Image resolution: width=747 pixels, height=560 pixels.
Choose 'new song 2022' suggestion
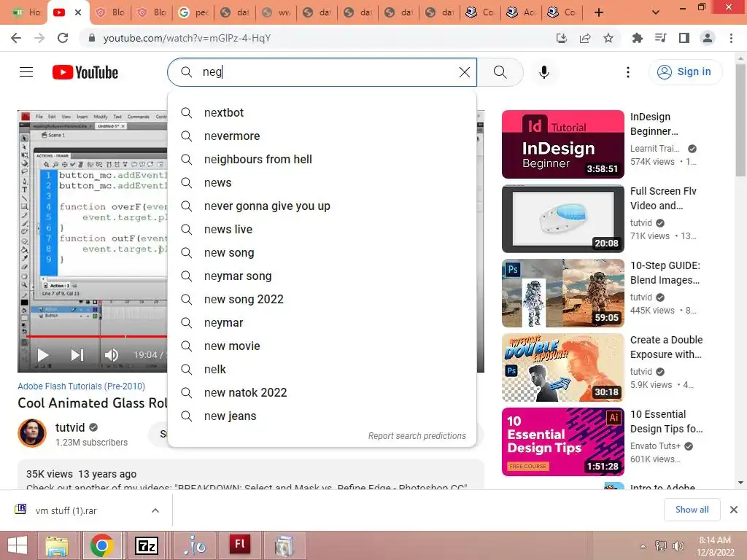click(322, 300)
